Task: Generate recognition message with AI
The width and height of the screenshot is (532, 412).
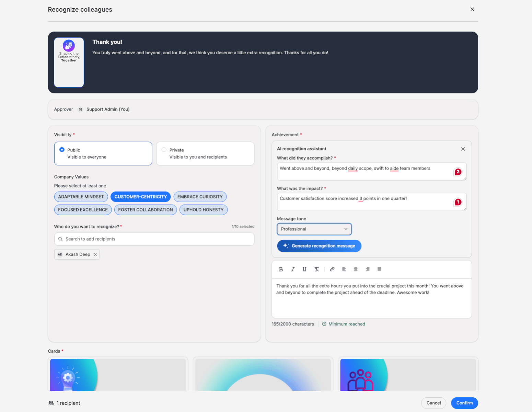Action: 319,246
